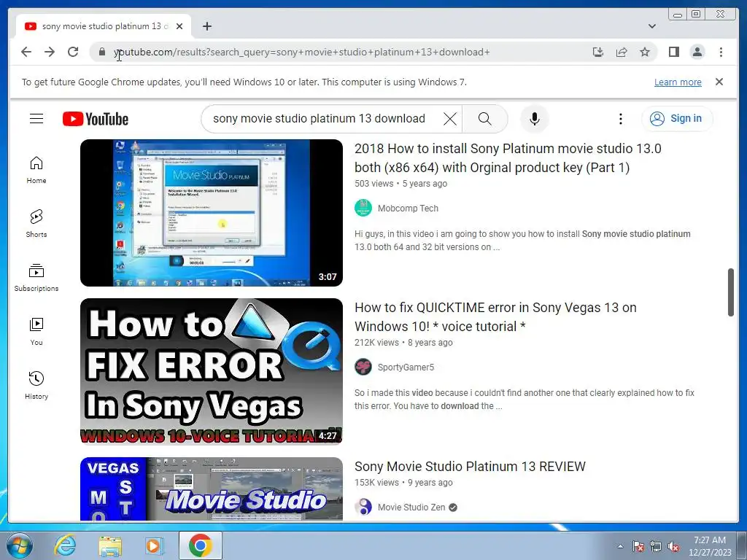Open Windows Media Player from the taskbar
Screen dimensions: 747x560
click(154, 545)
